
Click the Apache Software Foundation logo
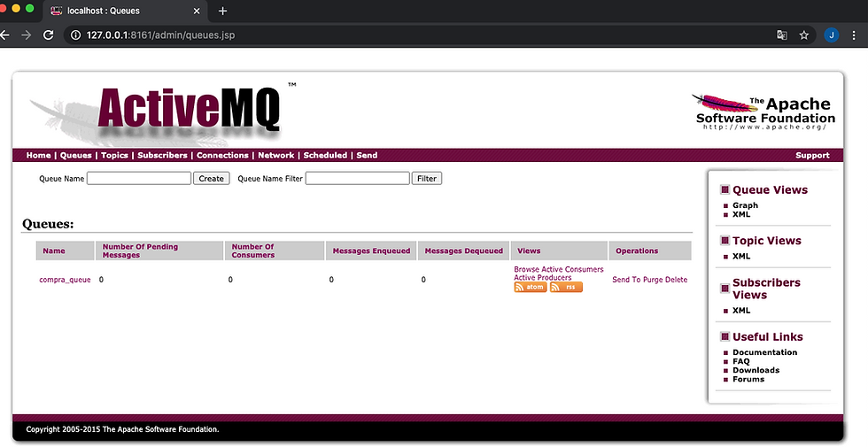click(763, 112)
